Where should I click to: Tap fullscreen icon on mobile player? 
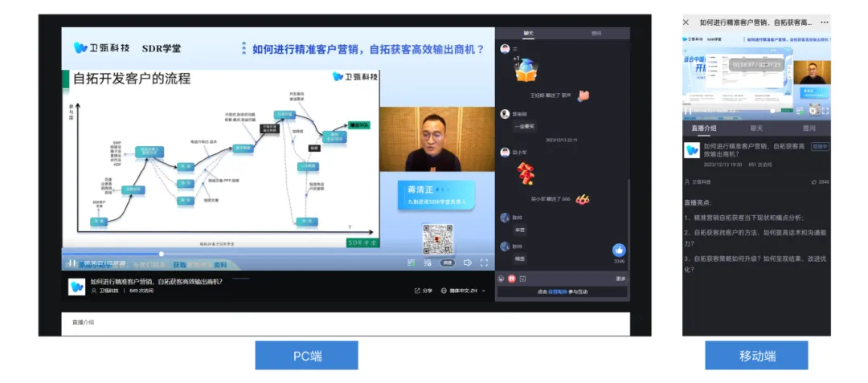click(x=825, y=111)
